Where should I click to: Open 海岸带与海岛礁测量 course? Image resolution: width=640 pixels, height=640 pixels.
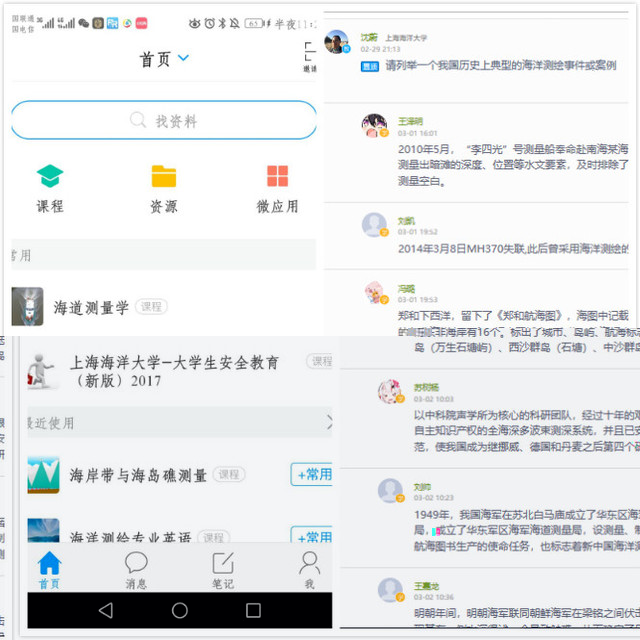(x=138, y=475)
